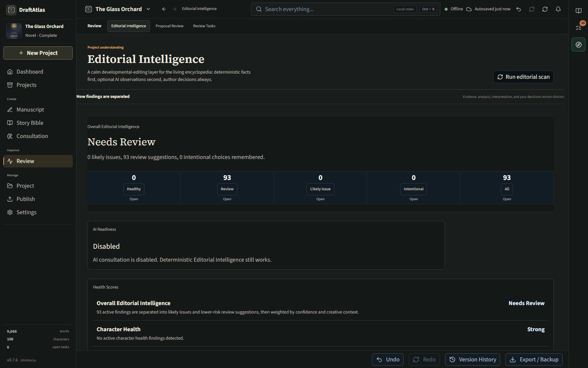The image size is (588, 368).
Task: Navigate back with the left arrow icon
Action: pyautogui.click(x=164, y=9)
